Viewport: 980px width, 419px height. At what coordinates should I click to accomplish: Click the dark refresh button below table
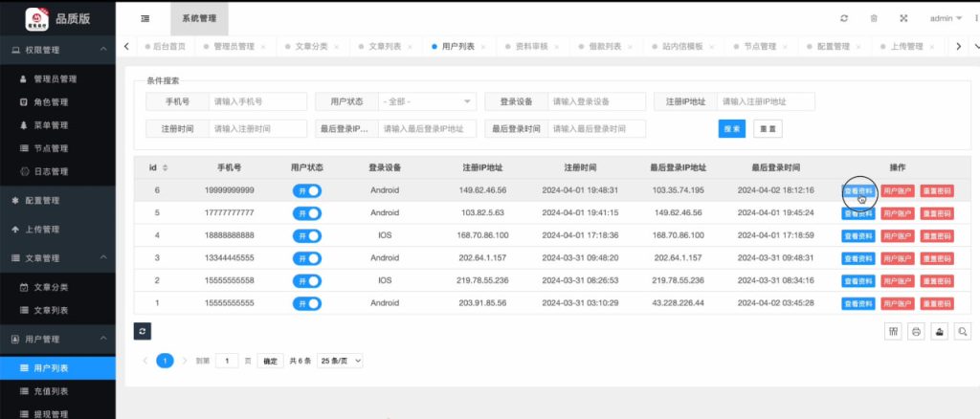coord(143,331)
